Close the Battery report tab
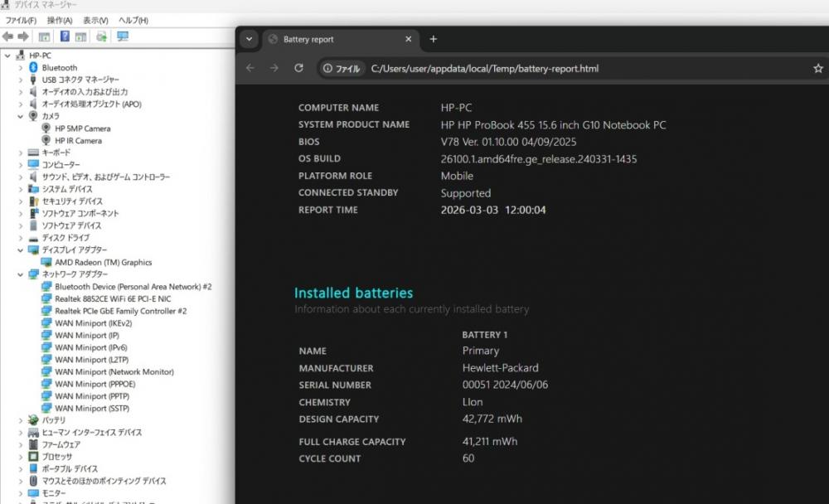 (408, 39)
